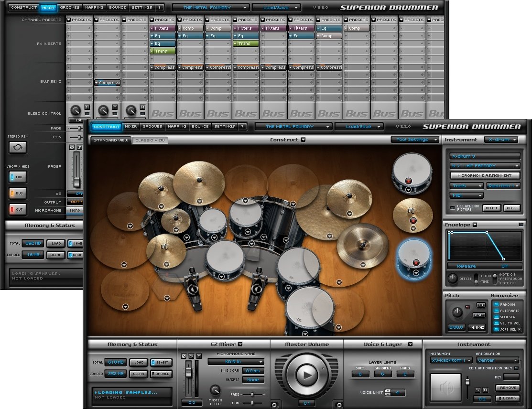Switch to Construct tab in front window
This screenshot has width=532, height=409.
point(107,127)
